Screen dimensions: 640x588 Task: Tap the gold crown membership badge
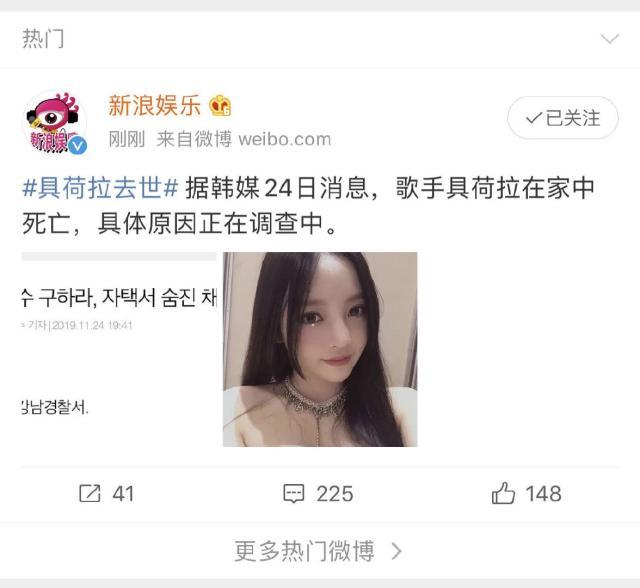tap(220, 106)
